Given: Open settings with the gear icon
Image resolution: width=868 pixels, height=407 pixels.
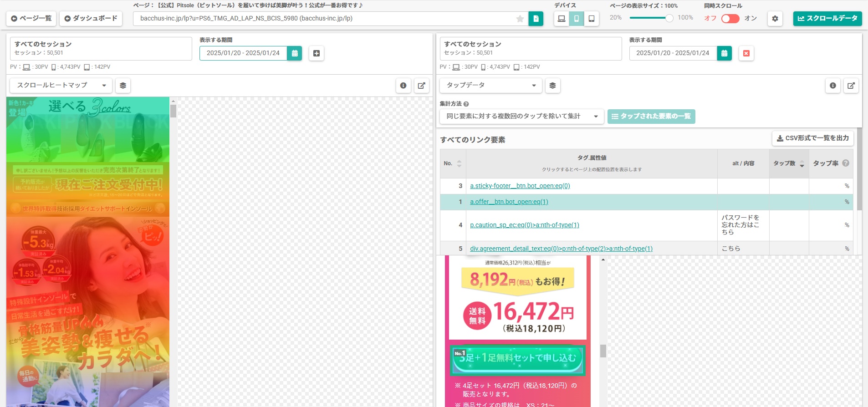Looking at the screenshot, I should [775, 19].
